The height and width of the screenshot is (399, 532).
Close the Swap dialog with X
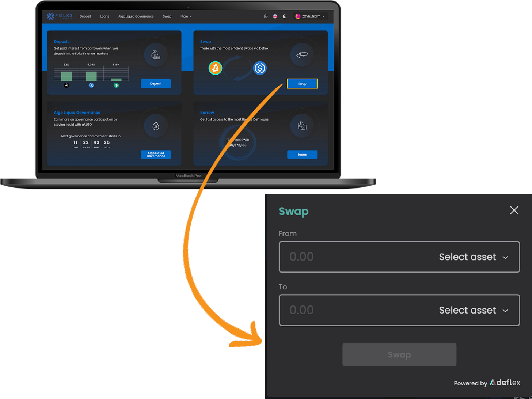[x=514, y=210]
